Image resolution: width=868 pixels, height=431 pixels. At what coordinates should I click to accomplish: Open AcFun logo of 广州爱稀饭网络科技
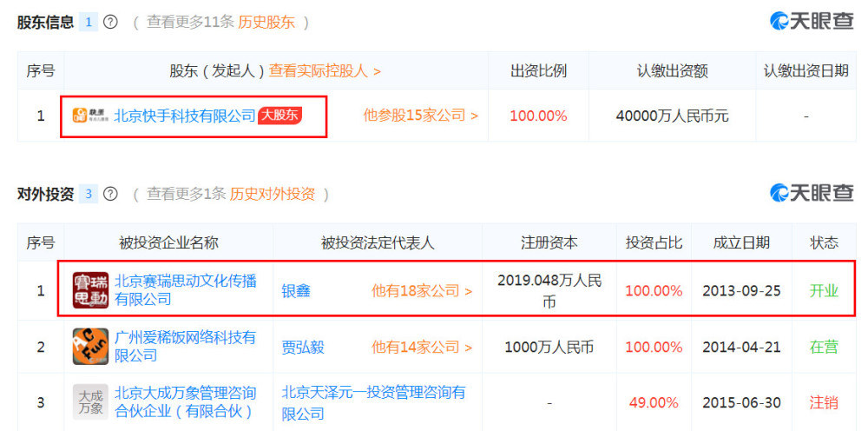pyautogui.click(x=91, y=347)
